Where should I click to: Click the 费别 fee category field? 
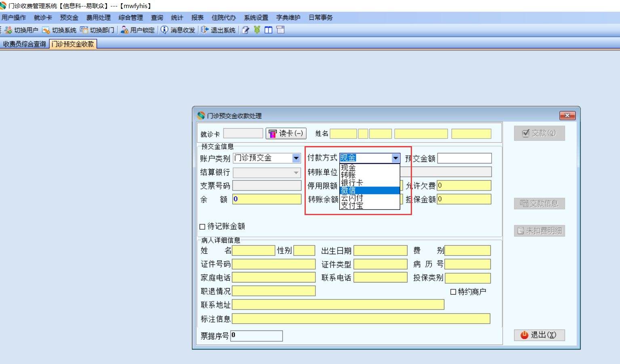[468, 251]
